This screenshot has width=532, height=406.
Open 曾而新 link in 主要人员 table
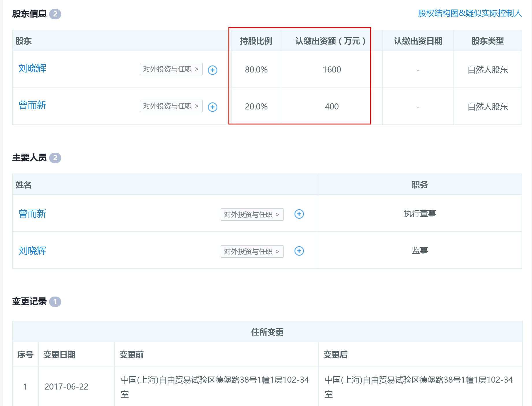click(32, 214)
